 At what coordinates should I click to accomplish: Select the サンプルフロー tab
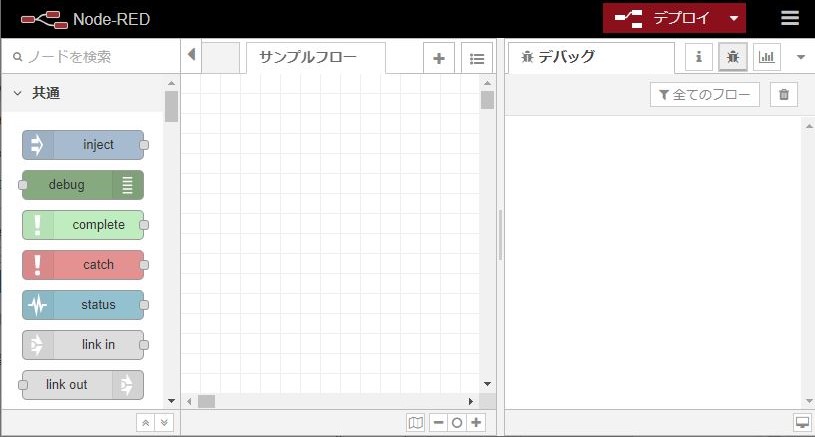pyautogui.click(x=307, y=57)
